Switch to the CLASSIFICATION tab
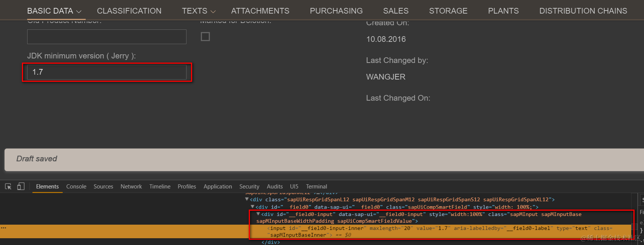Screen dimensions: 644x245 [x=129, y=11]
